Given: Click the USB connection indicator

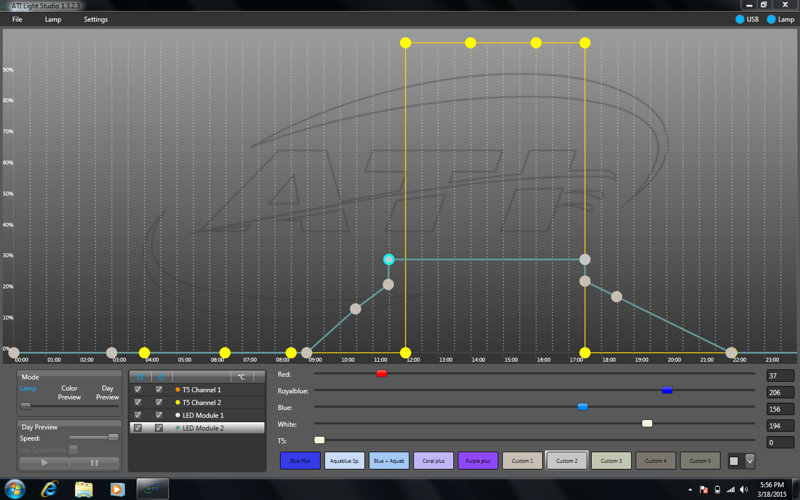Looking at the screenshot, I should pos(747,19).
